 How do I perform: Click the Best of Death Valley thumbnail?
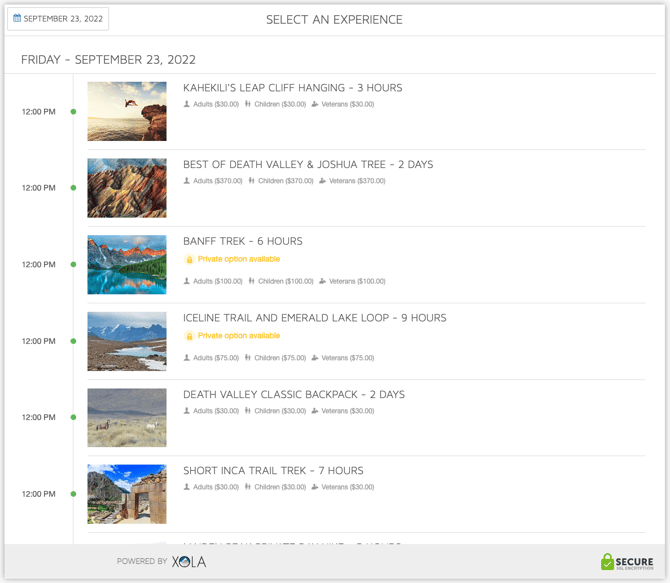(x=127, y=188)
